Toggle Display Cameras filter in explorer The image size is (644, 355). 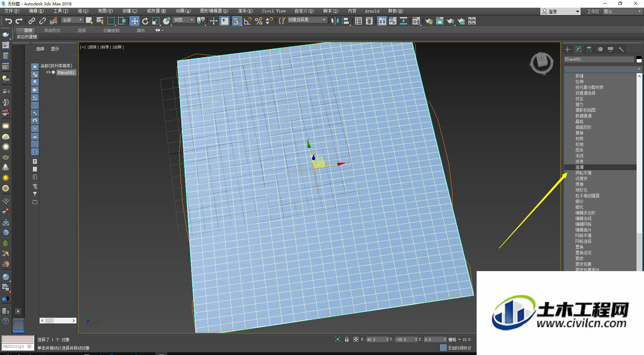(x=35, y=90)
